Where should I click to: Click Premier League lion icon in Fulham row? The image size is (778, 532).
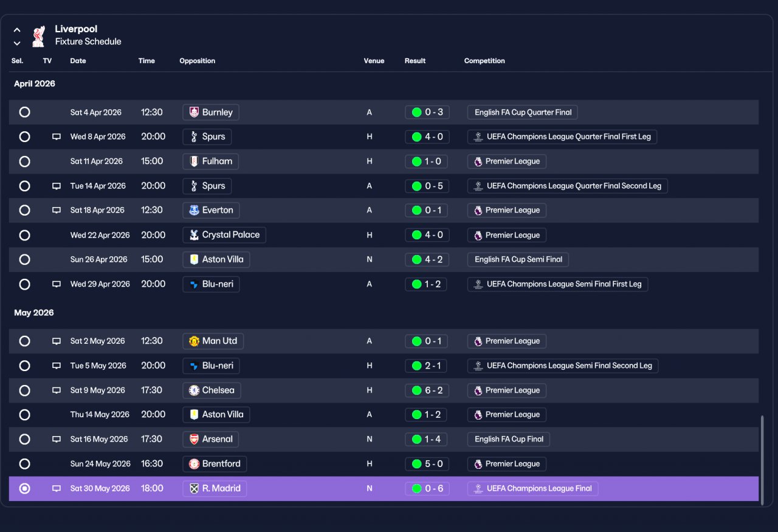[x=478, y=162]
